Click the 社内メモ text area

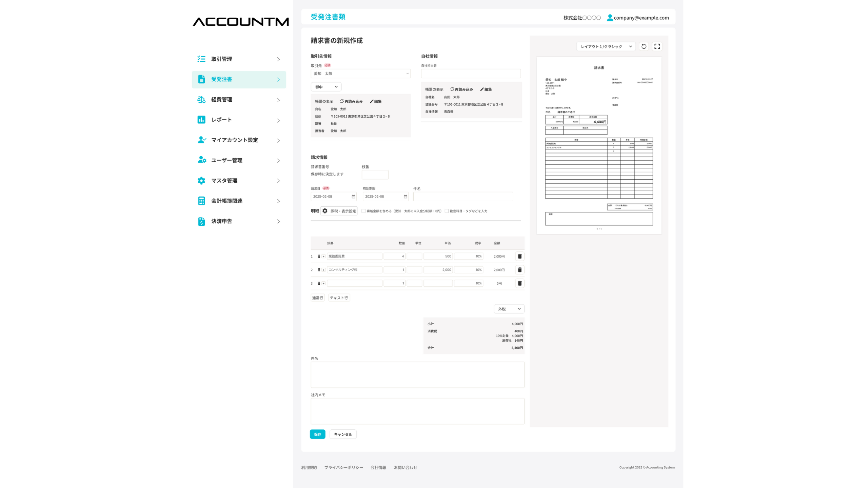(417, 411)
